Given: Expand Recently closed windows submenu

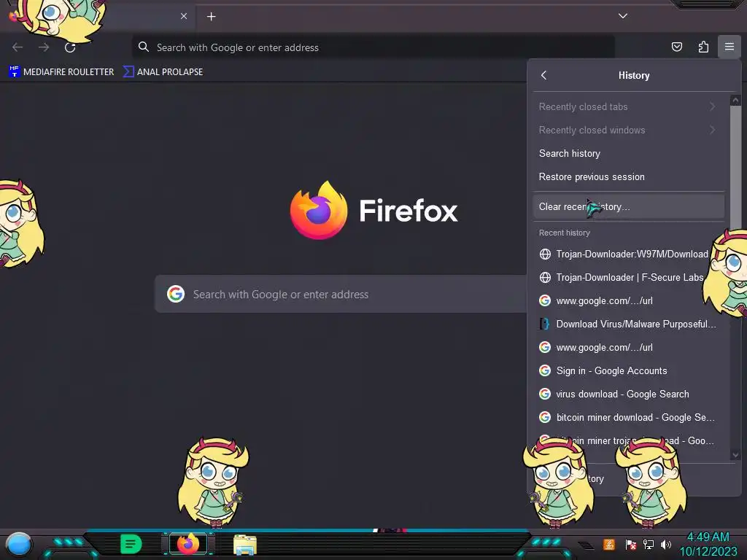Looking at the screenshot, I should [628, 130].
